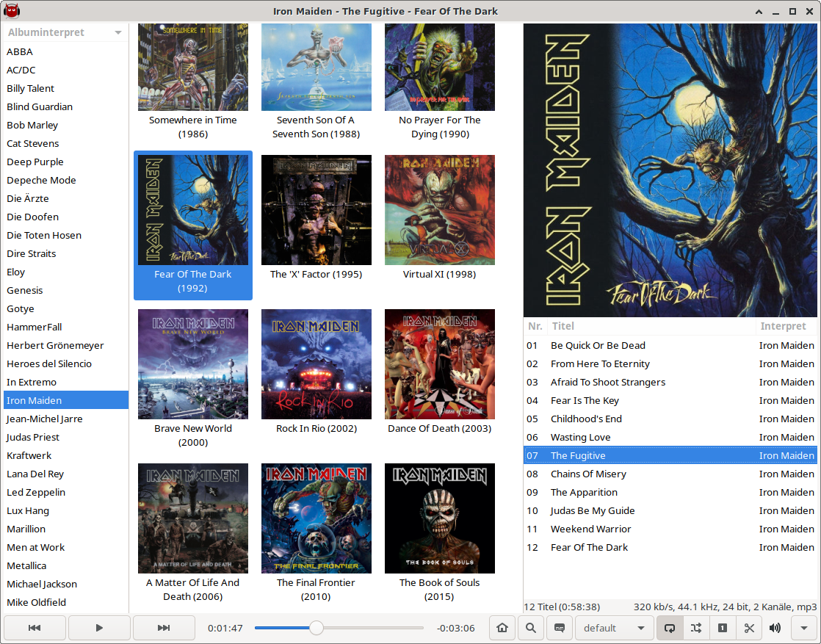Toggle shuffle playback
821x644 pixels.
coord(696,628)
